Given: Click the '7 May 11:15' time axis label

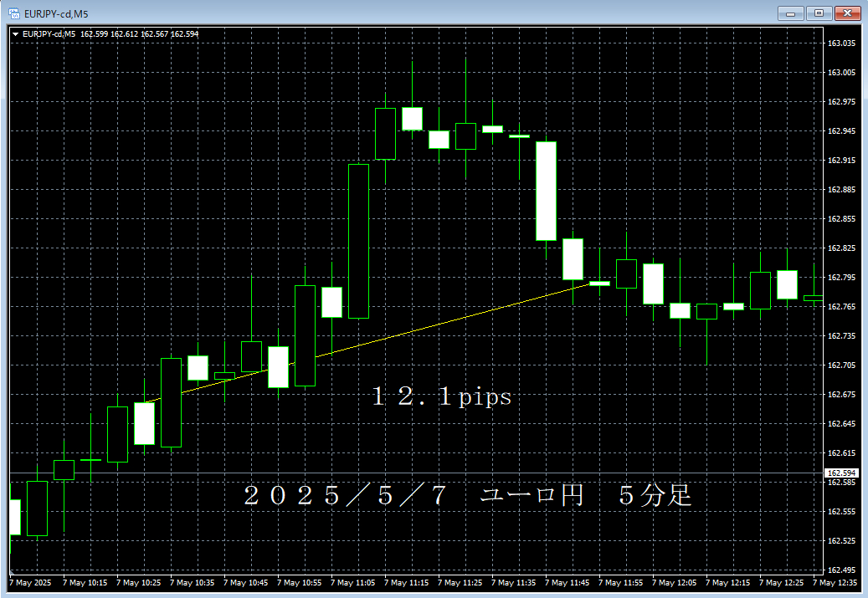Looking at the screenshot, I should click(407, 582).
